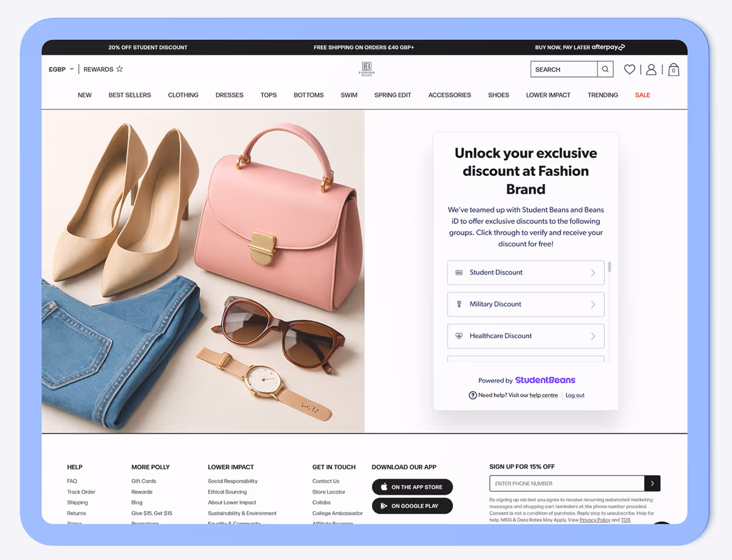
Task: Open the Blog footer link
Action: tap(137, 502)
